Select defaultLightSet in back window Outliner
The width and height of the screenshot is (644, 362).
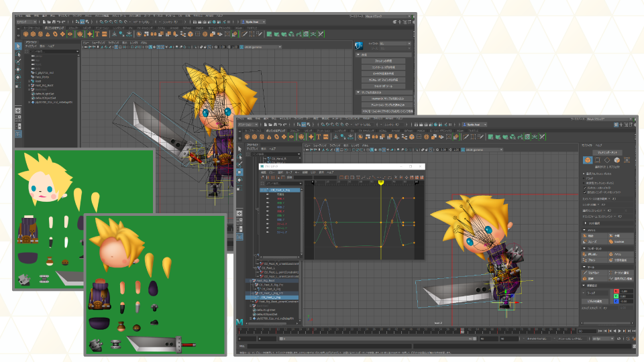click(44, 94)
